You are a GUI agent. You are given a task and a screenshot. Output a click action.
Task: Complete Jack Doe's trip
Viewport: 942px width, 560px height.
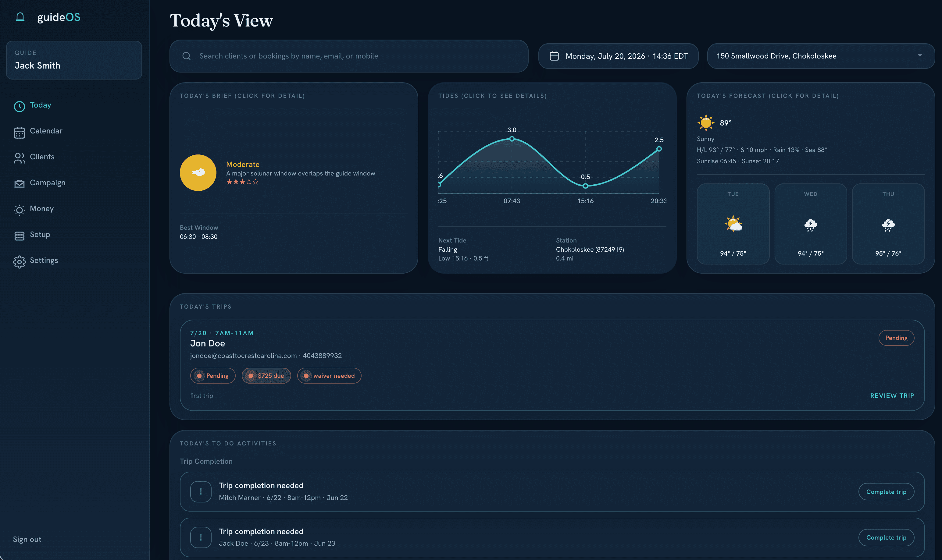pyautogui.click(x=886, y=537)
